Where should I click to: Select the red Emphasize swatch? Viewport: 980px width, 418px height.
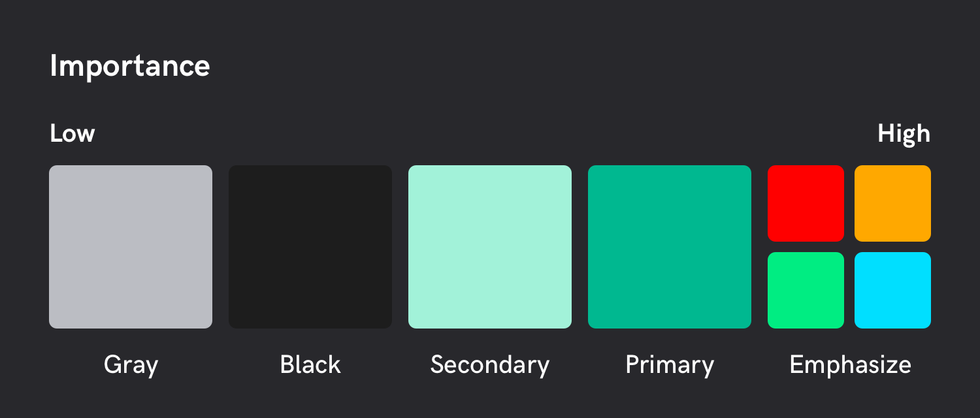pyautogui.click(x=806, y=203)
